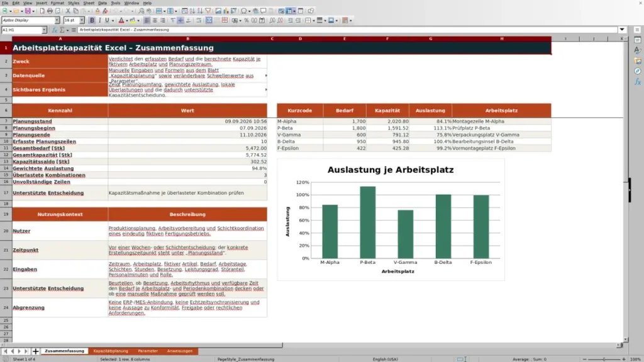Screen dimensions: 644x362
Task: Switch to the Kapazitätsplanung sheet tab
Action: click(x=111, y=351)
